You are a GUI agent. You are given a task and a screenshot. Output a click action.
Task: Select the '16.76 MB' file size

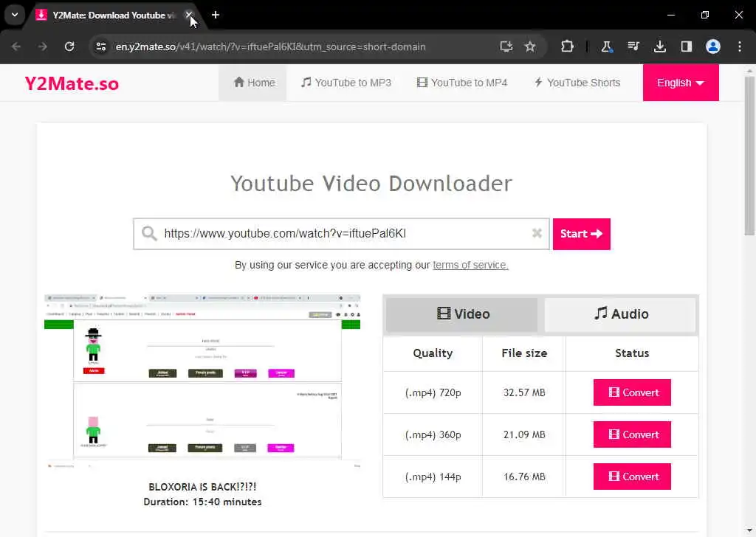pos(524,477)
